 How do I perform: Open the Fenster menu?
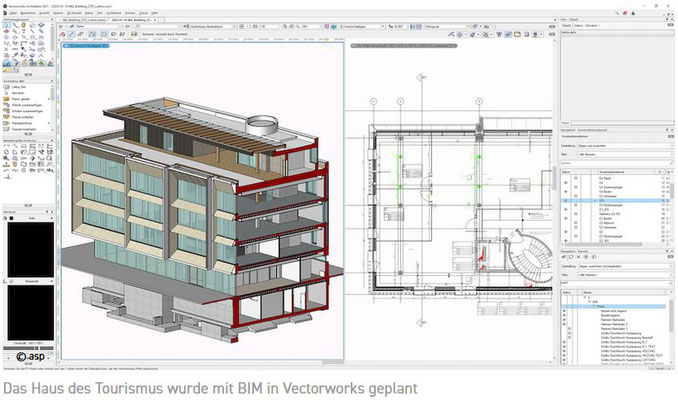pos(130,13)
